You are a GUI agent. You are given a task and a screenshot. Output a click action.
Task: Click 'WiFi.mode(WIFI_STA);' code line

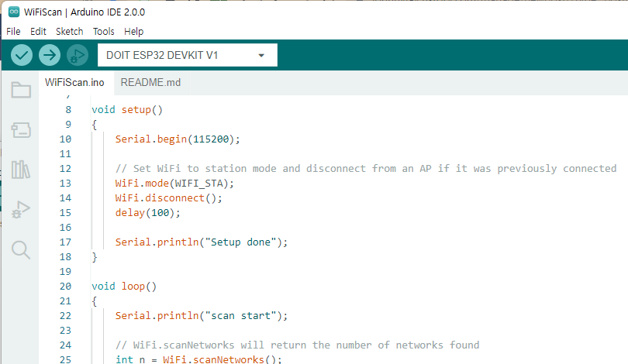point(174,184)
